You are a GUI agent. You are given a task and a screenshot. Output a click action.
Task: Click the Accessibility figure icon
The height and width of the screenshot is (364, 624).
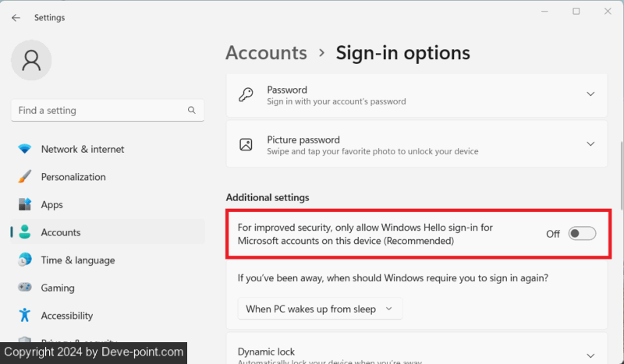[25, 316]
